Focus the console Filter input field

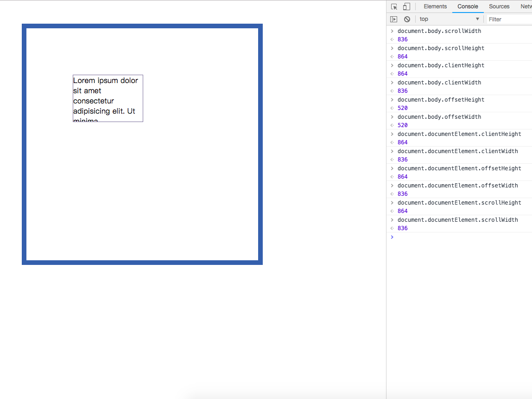click(507, 19)
